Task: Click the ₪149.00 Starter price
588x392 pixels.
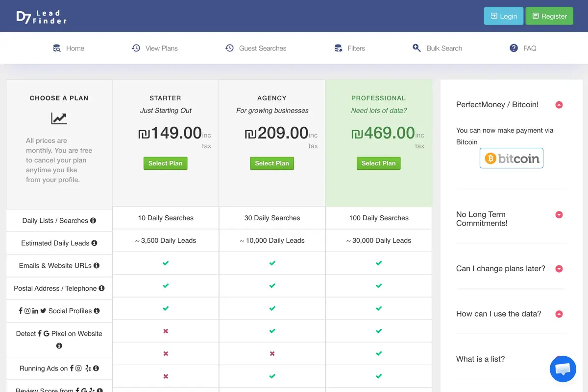Action: click(170, 133)
